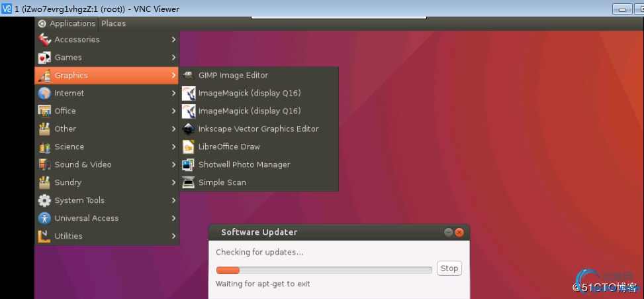
Task: Click the Shotwell Photo Manager icon
Action: pyautogui.click(x=188, y=164)
